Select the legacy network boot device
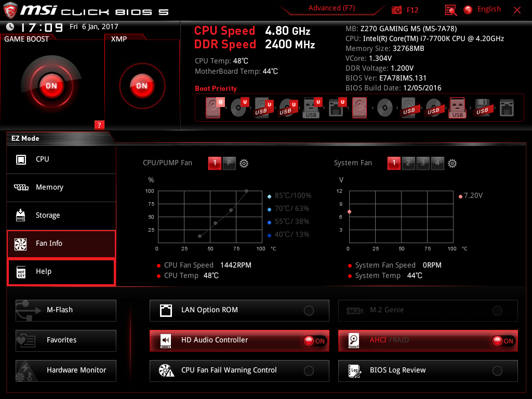This screenshot has width=532, height=399. pyautogui.click(x=507, y=108)
